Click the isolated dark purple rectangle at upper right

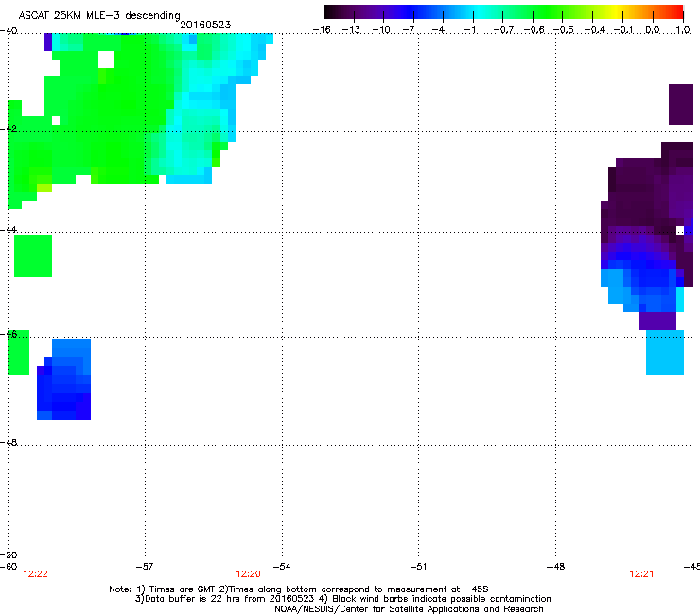[x=681, y=104]
